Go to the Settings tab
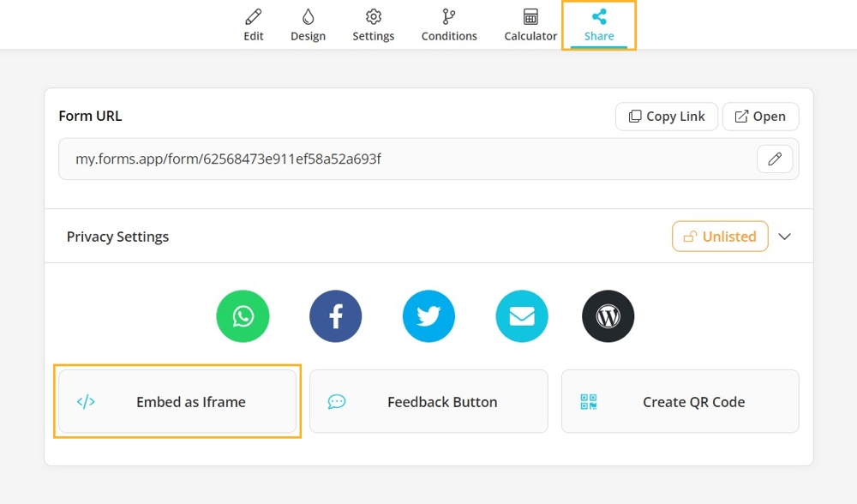857x504 pixels. (x=374, y=25)
